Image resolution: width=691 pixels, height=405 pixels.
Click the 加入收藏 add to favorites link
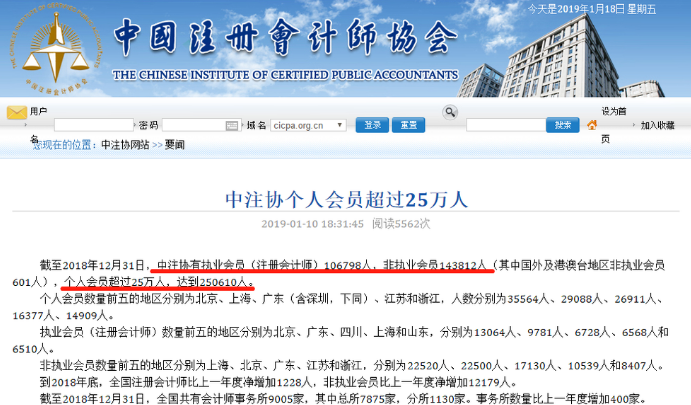(657, 126)
